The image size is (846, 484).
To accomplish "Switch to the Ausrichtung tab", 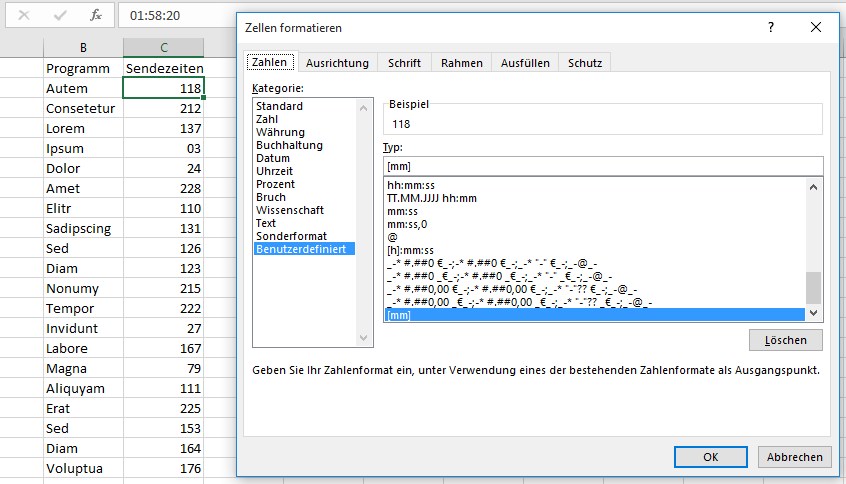I will click(337, 63).
